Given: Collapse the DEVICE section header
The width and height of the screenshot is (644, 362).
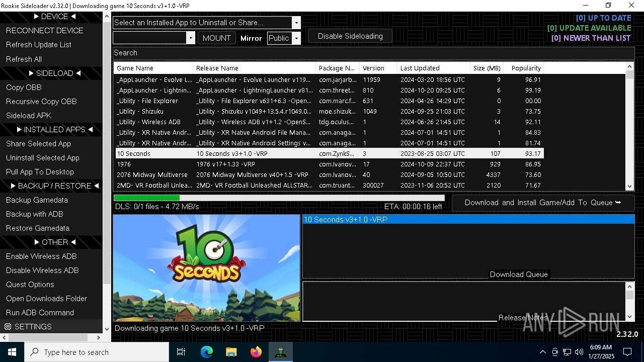Looking at the screenshot, I should [x=55, y=17].
